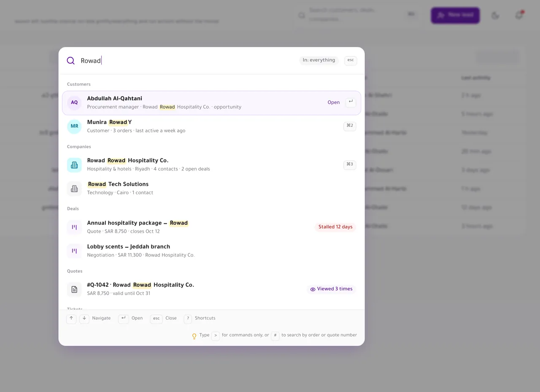
Task: Click the esc key beside the scope filter
Action: pos(351,60)
